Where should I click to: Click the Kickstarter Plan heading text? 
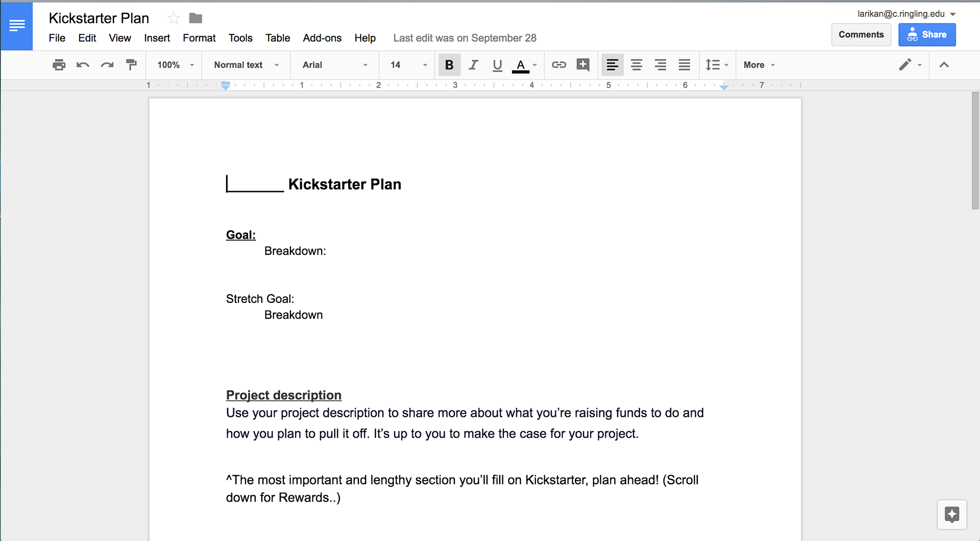(x=345, y=184)
